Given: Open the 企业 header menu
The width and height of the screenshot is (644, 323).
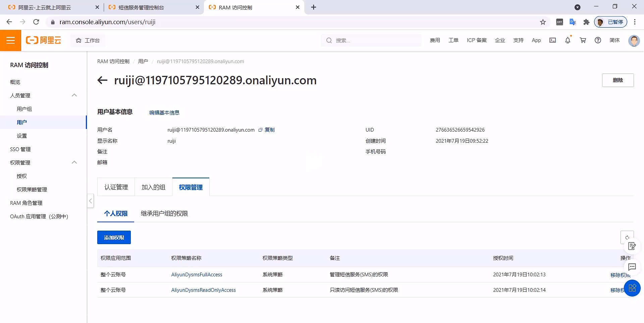Looking at the screenshot, I should click(500, 40).
